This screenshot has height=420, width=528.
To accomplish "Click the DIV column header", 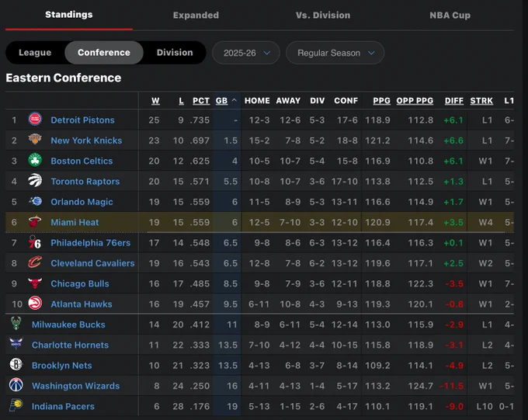I will coord(318,101).
